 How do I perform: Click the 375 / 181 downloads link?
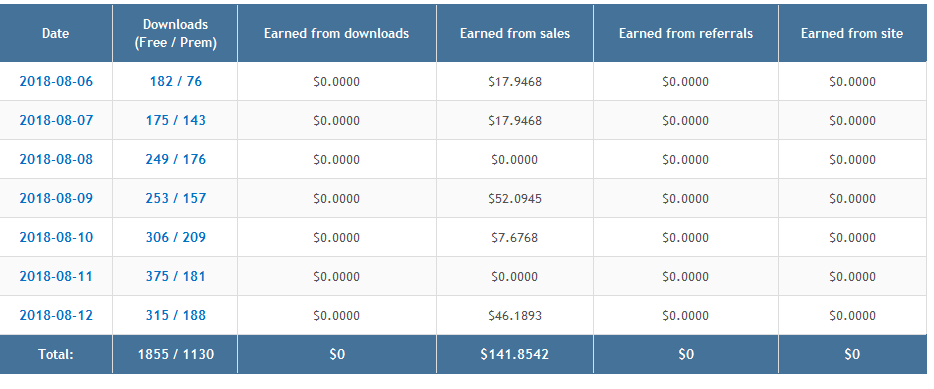point(176,276)
